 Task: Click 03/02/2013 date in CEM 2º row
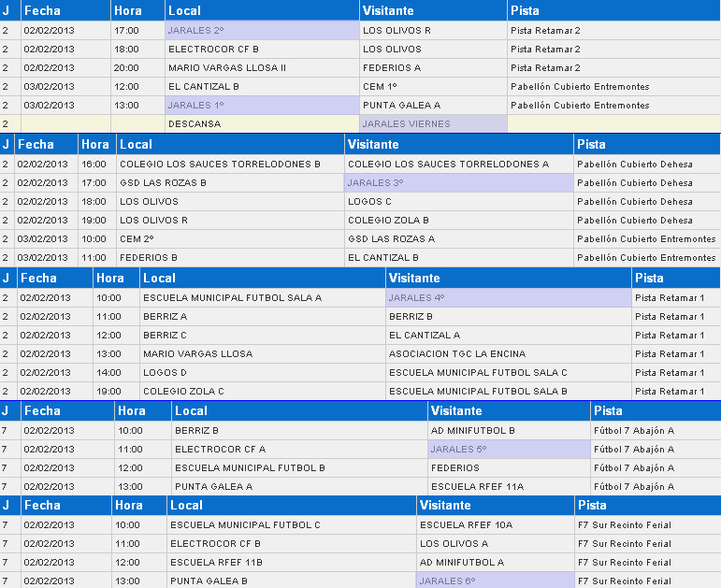(43, 239)
